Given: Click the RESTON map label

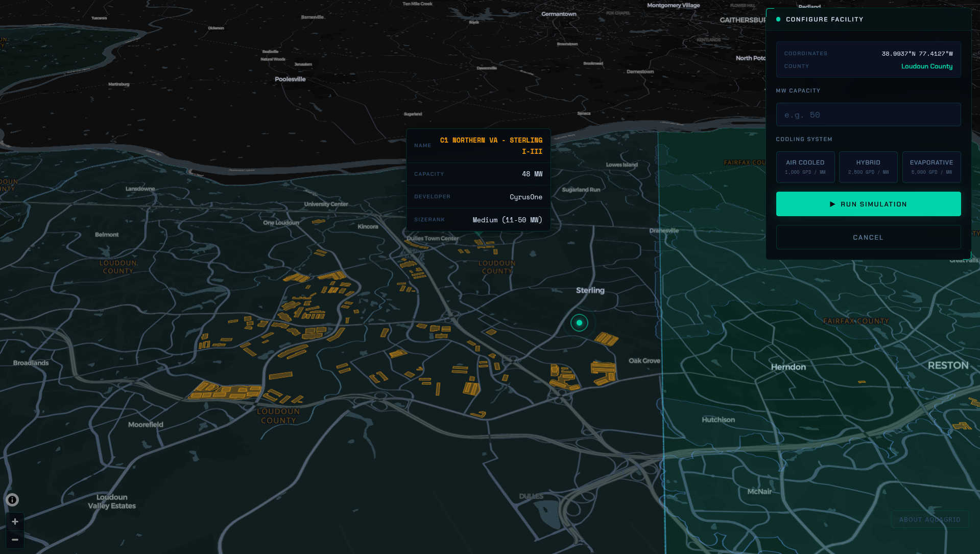Looking at the screenshot, I should 948,365.
